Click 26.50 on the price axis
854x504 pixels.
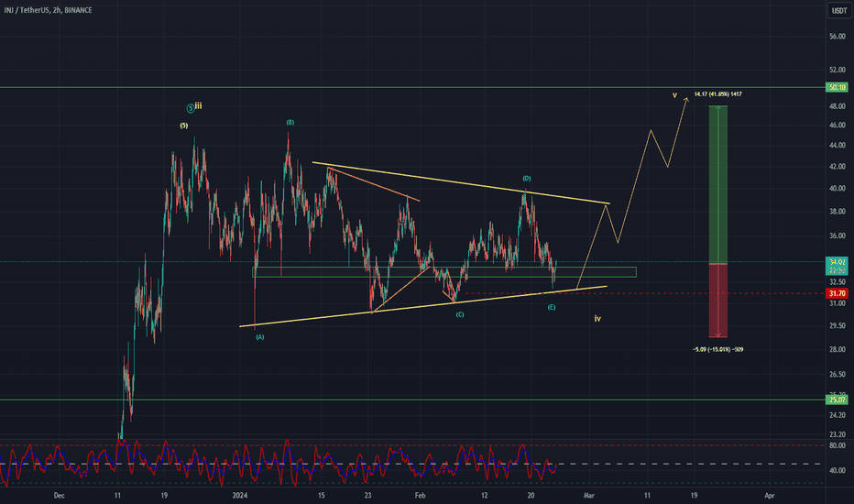(838, 374)
